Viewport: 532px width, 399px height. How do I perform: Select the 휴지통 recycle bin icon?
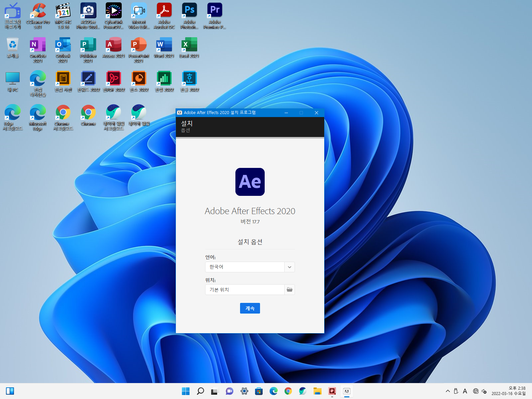[x=13, y=48]
